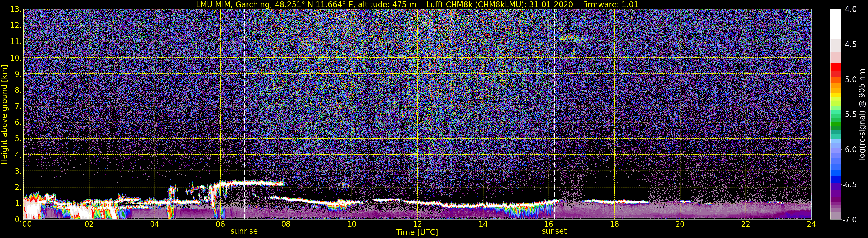Viewport: 868px width, 238px height.
Task: Click the '02' time axis tick label
Action: click(x=89, y=224)
